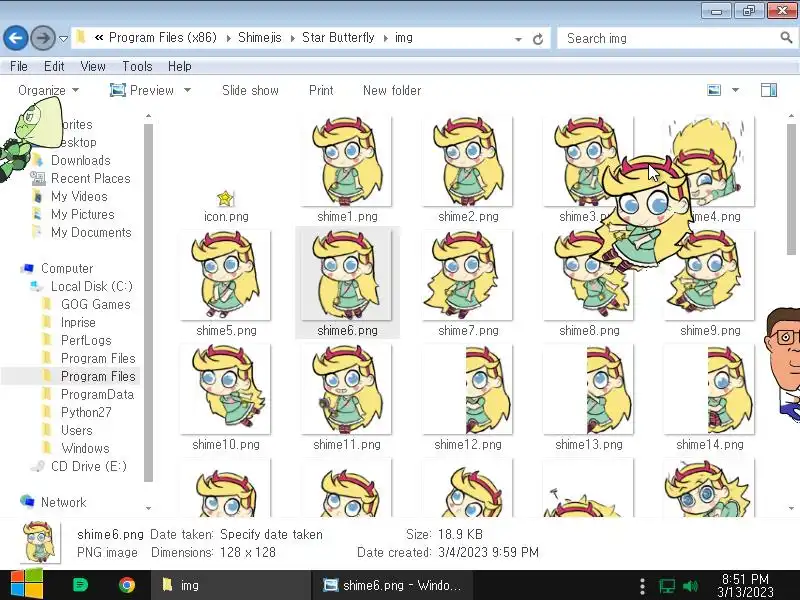The height and width of the screenshot is (600, 800).
Task: Open the Users folder in the tree
Action: pos(77,431)
